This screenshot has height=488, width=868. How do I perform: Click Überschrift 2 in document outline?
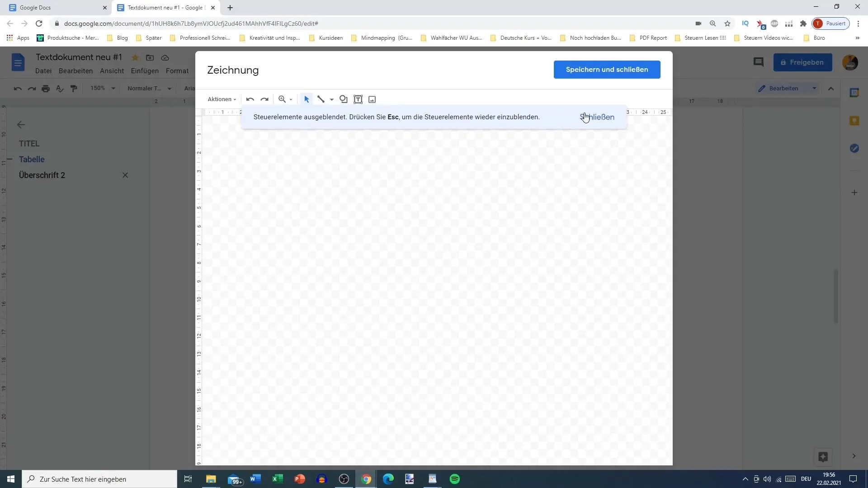point(42,174)
